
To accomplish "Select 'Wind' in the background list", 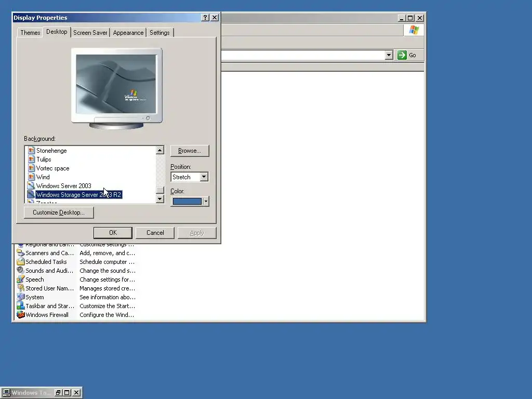I will pyautogui.click(x=43, y=177).
